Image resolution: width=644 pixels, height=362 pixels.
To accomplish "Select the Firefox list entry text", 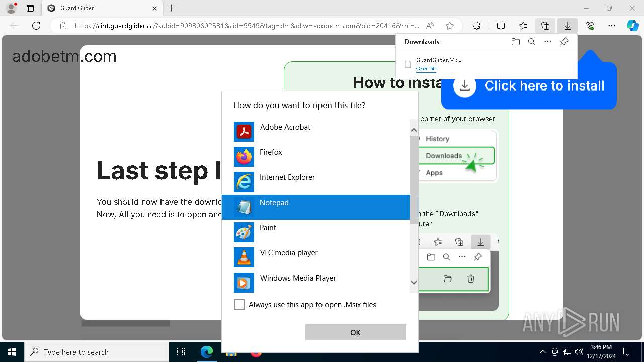I will pos(271,152).
